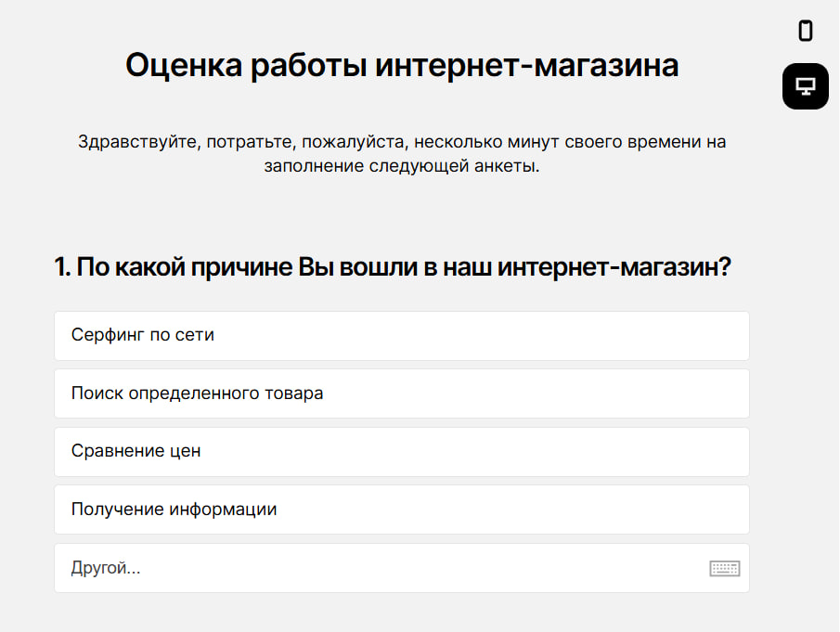Click keyboard icon in Другой field

pos(724,568)
